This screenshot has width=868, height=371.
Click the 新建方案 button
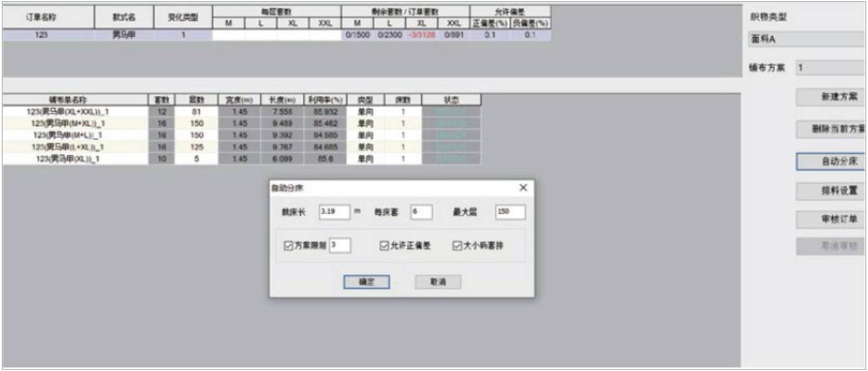[x=832, y=97]
